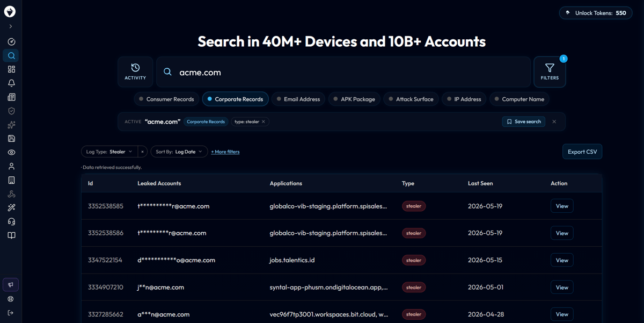
Task: Open the dashboard gauge icon
Action: pos(11,42)
